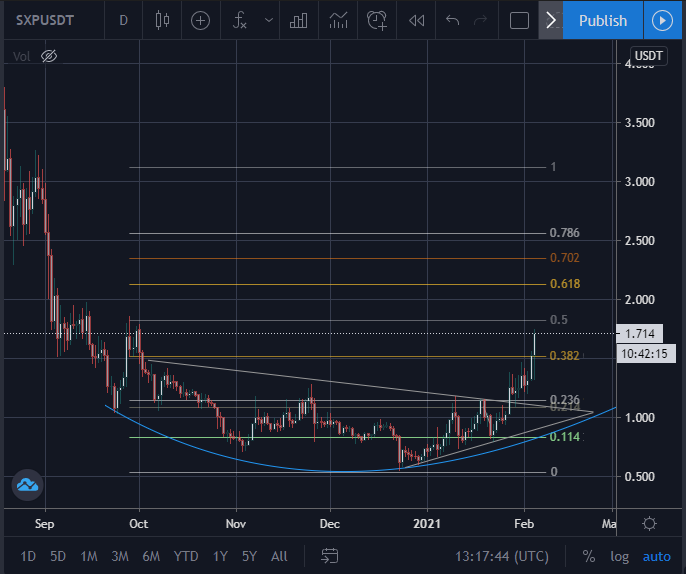Select the 1D time range
686x574 pixels.
[x=28, y=556]
